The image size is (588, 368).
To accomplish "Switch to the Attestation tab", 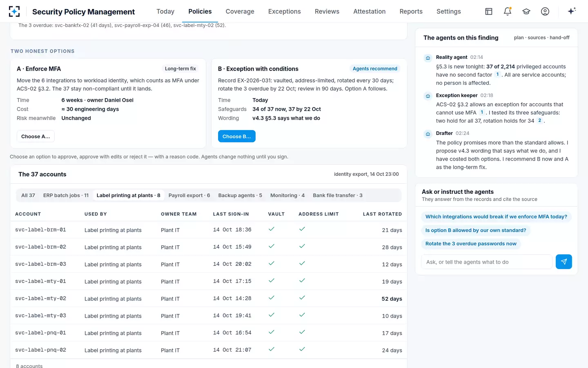I will click(x=370, y=11).
